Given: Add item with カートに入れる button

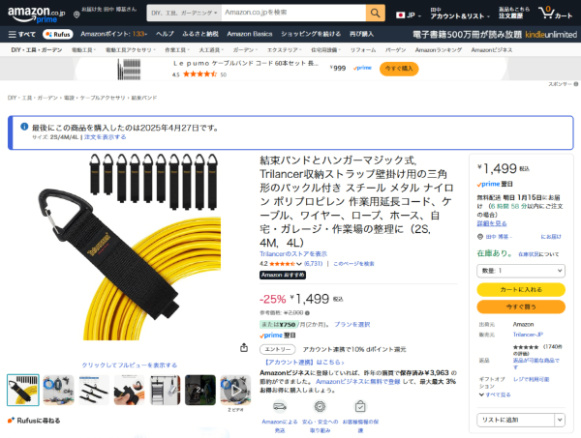Looking at the screenshot, I should point(521,289).
